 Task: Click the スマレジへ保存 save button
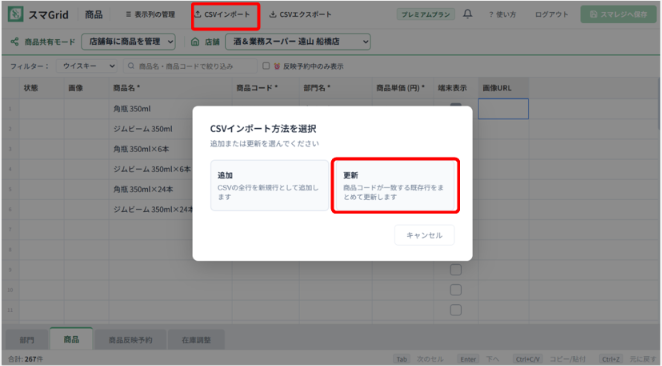pos(619,14)
